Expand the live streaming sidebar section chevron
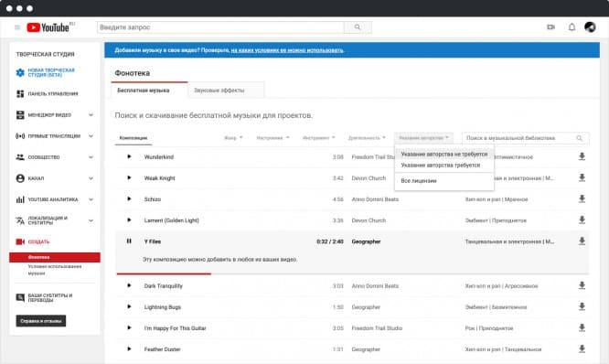The height and width of the screenshot is (364, 609). 91,136
